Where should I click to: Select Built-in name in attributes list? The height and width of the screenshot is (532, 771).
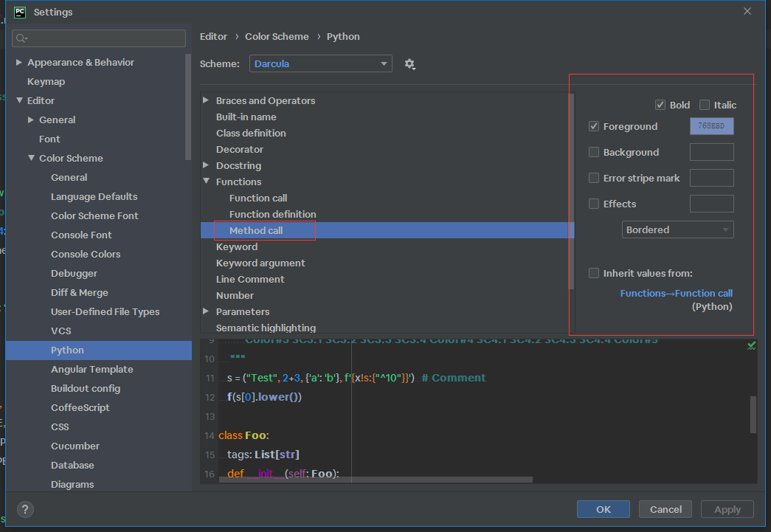246,117
